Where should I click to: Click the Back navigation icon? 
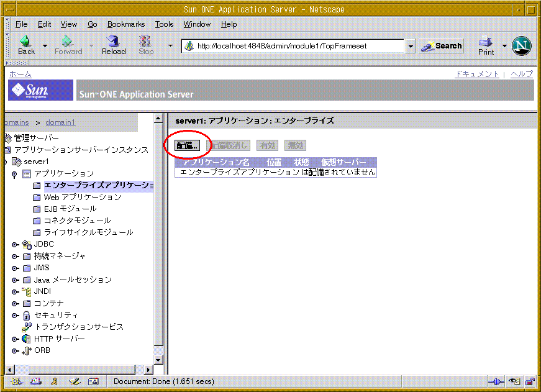[25, 41]
